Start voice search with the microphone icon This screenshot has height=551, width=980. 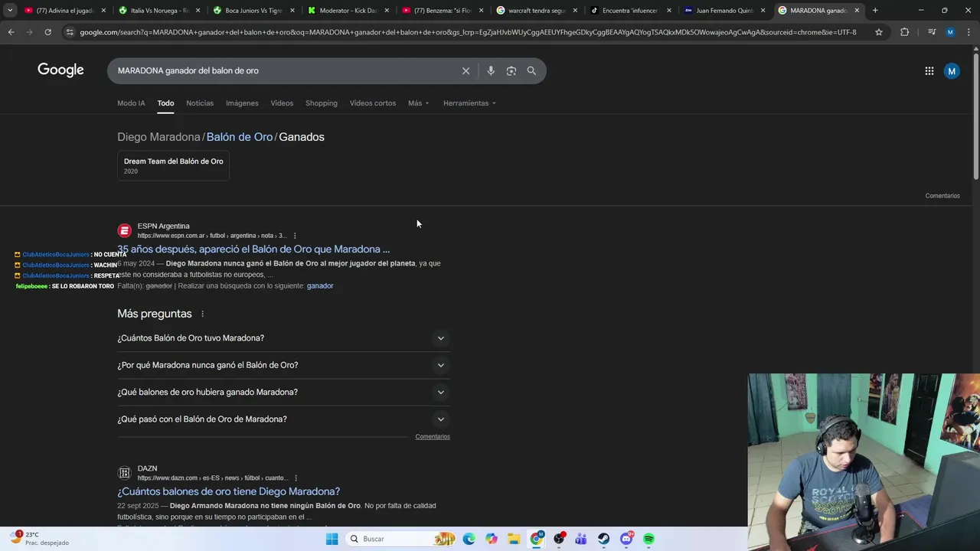click(x=491, y=70)
